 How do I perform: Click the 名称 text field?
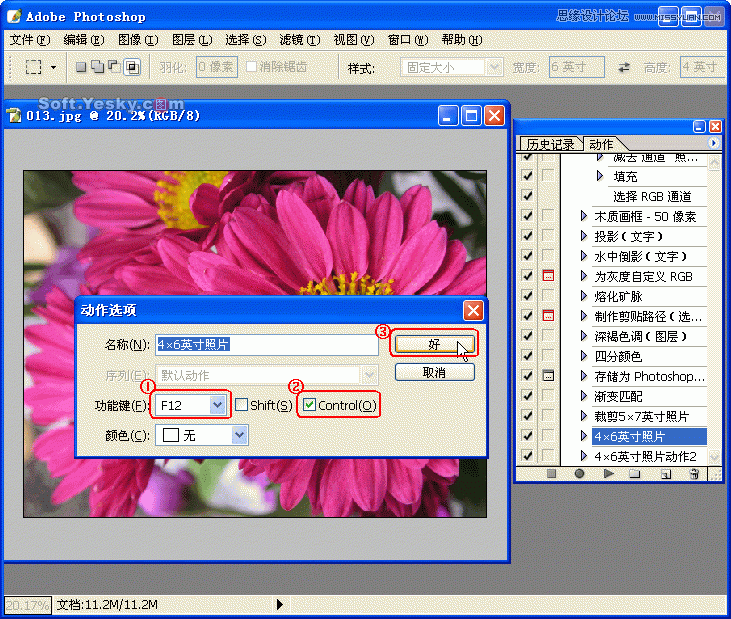coord(266,344)
